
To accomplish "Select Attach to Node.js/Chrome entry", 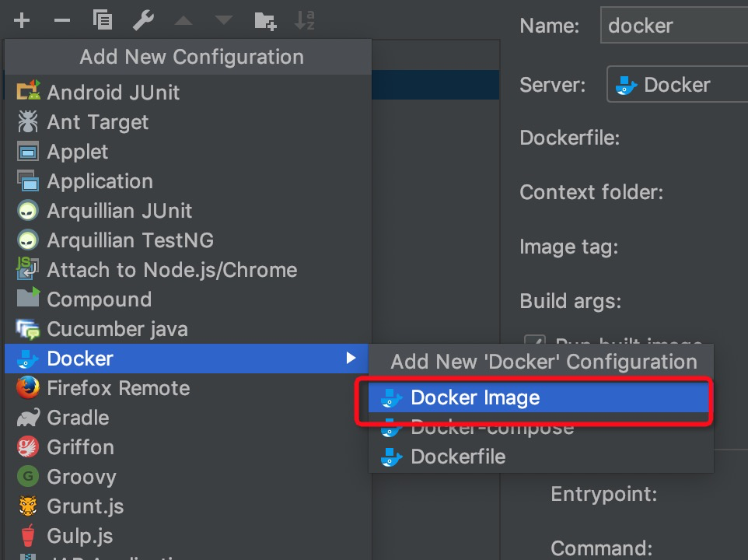I will point(172,269).
